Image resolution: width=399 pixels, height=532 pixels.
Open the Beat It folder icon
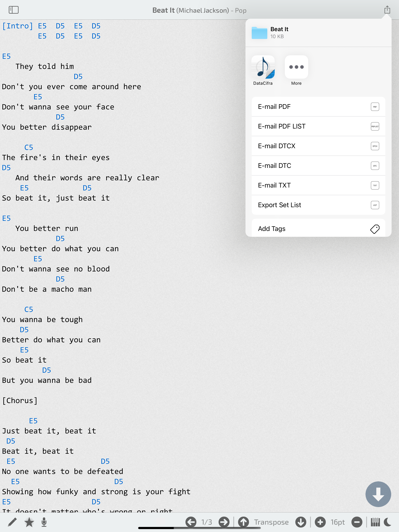(259, 33)
